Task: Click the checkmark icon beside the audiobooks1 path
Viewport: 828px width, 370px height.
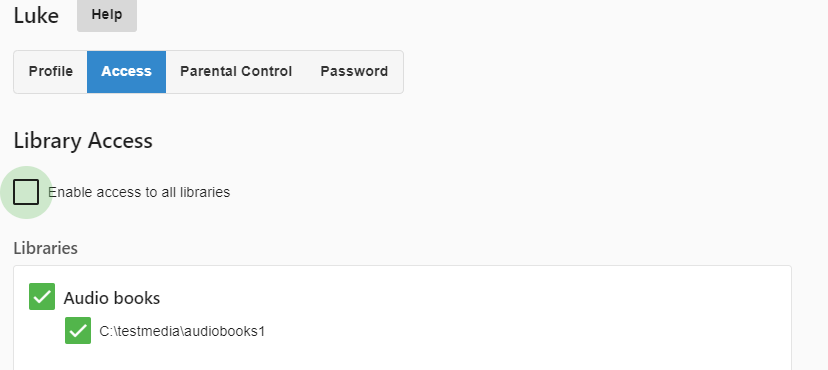Action: point(78,330)
